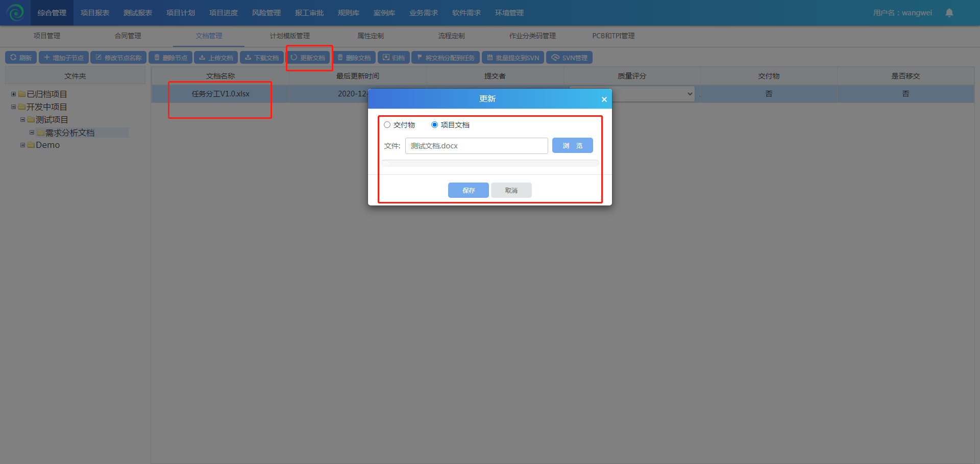This screenshot has width=980, height=464.
Task: Click 更新文档 update toolbar button
Action: pos(308,58)
